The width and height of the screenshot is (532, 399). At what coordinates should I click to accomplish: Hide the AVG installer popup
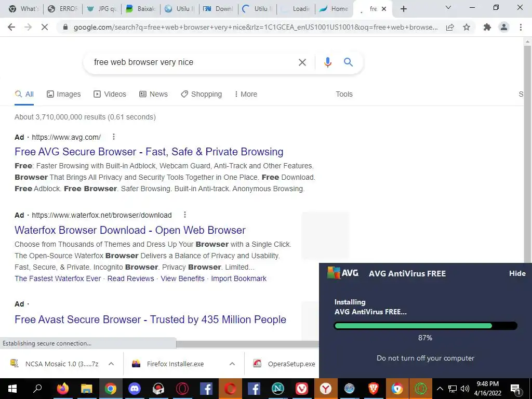tap(517, 273)
